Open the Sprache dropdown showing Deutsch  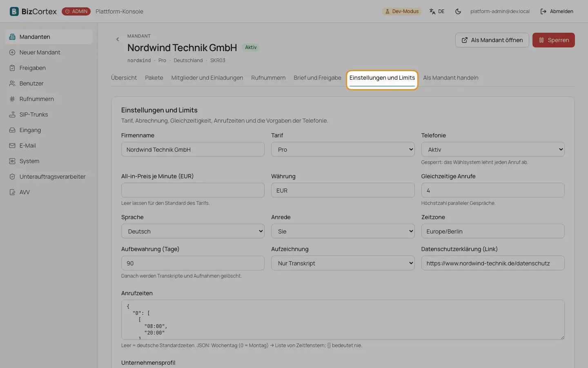pyautogui.click(x=193, y=231)
